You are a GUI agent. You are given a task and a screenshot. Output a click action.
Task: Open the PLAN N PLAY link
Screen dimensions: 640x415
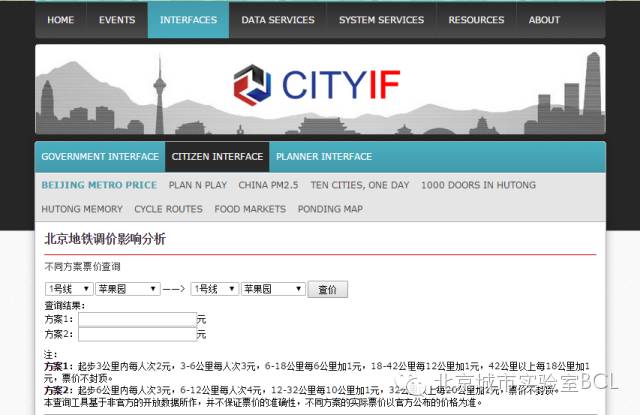tap(198, 185)
